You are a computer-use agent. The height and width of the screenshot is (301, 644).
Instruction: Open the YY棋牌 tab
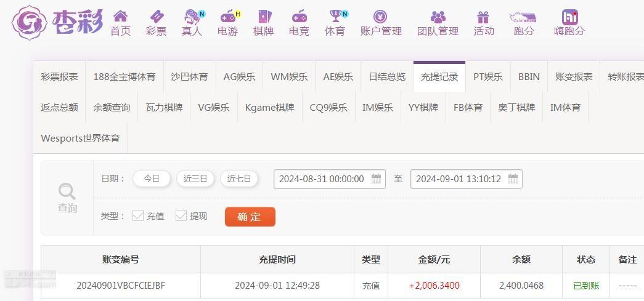pos(423,108)
